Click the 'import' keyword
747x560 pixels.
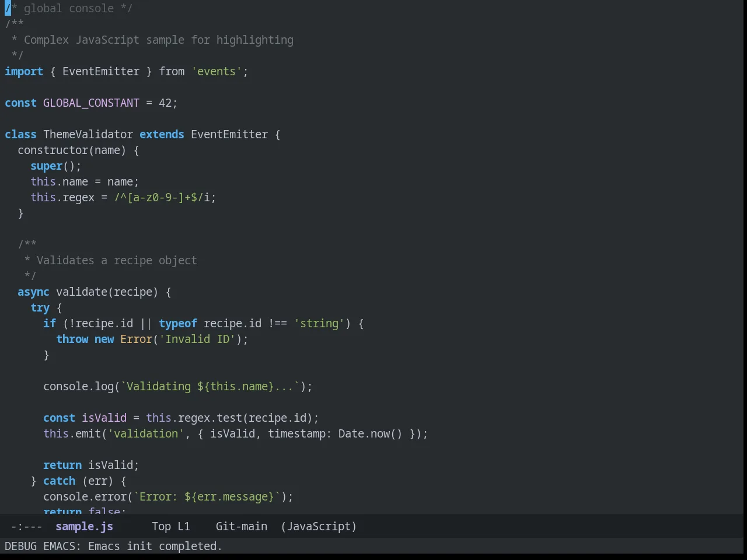[x=24, y=71]
